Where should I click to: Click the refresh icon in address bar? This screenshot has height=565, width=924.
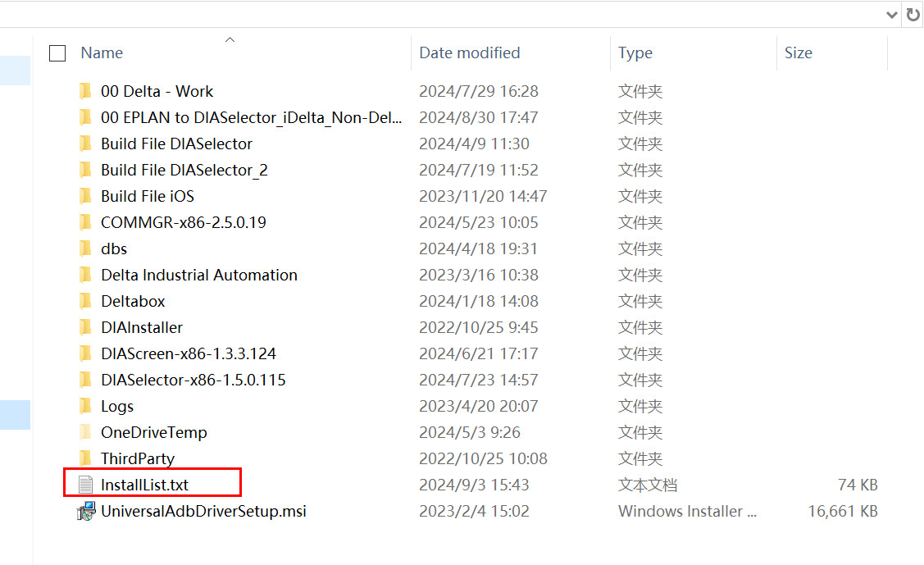913,14
